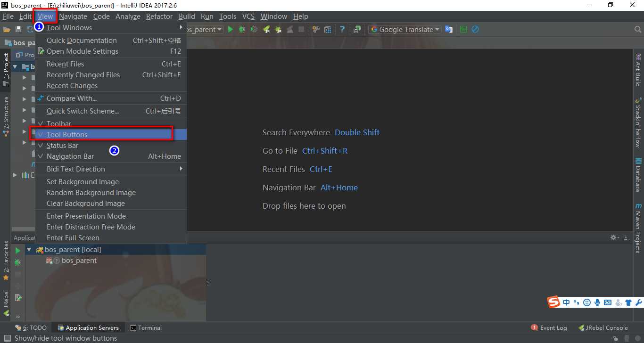
Task: Open the Application Servers gear settings
Action: [614, 237]
